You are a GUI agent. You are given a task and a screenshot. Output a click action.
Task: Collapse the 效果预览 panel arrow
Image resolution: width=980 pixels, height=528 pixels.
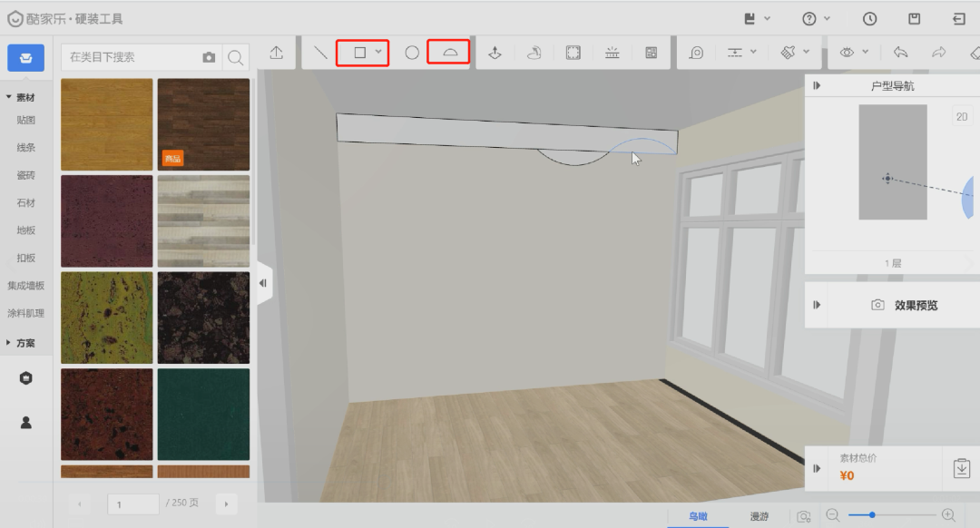coord(817,305)
